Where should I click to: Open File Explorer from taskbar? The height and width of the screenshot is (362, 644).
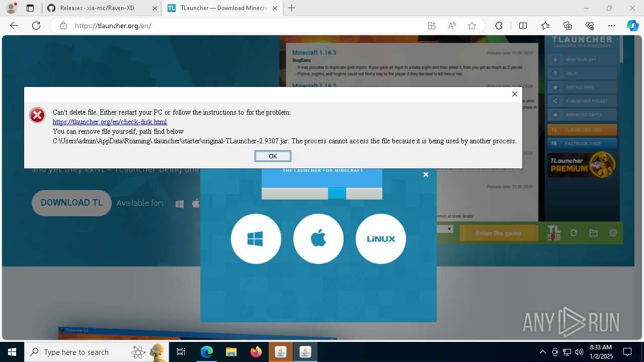pos(231,352)
